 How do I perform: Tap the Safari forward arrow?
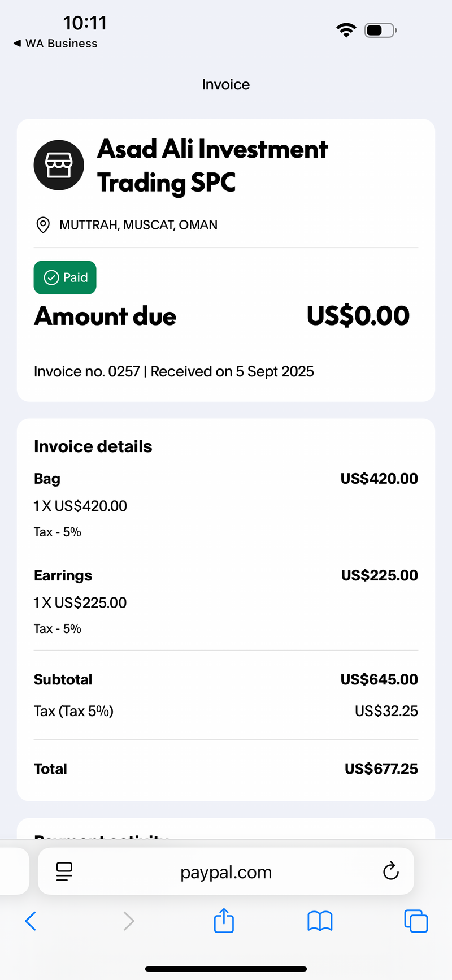point(129,921)
